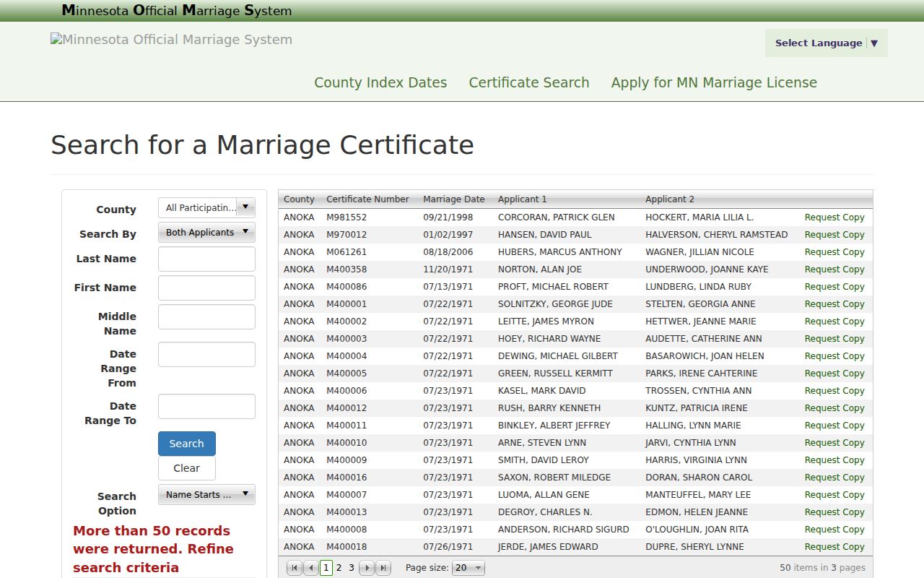Request copy for KASEL, MARK DAVID

tap(834, 391)
